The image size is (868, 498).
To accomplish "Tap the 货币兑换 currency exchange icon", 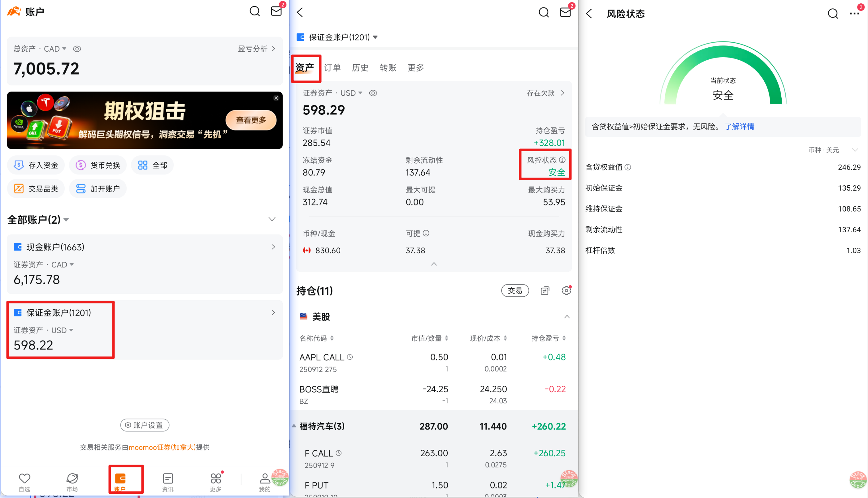I will point(81,165).
